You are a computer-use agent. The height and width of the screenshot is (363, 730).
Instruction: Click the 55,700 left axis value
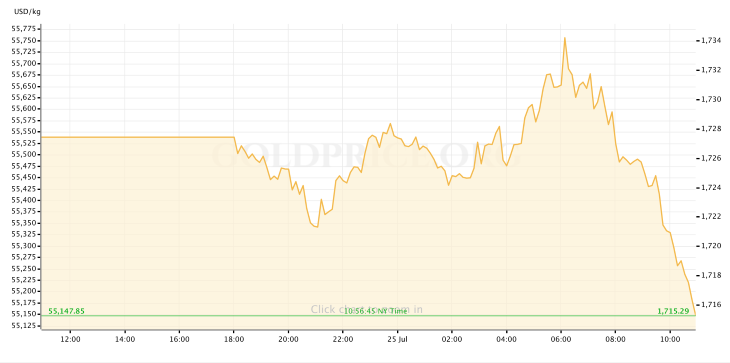[x=25, y=63]
